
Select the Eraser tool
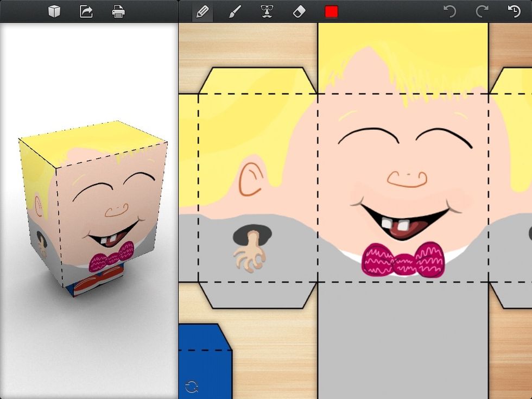(x=301, y=10)
